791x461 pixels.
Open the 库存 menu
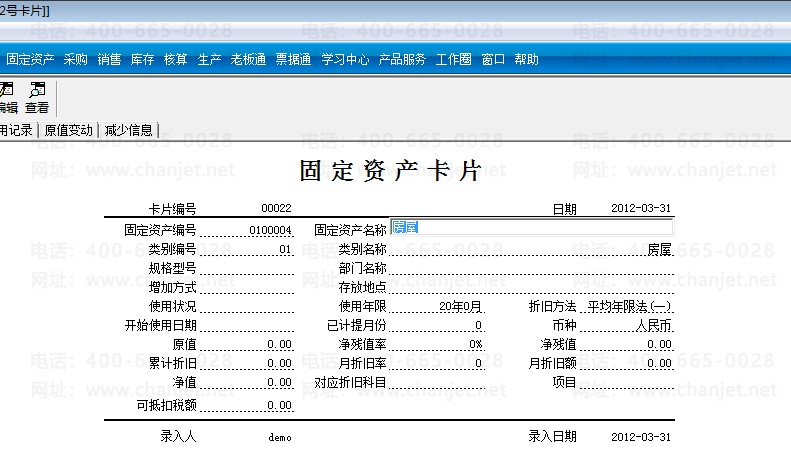click(142, 60)
